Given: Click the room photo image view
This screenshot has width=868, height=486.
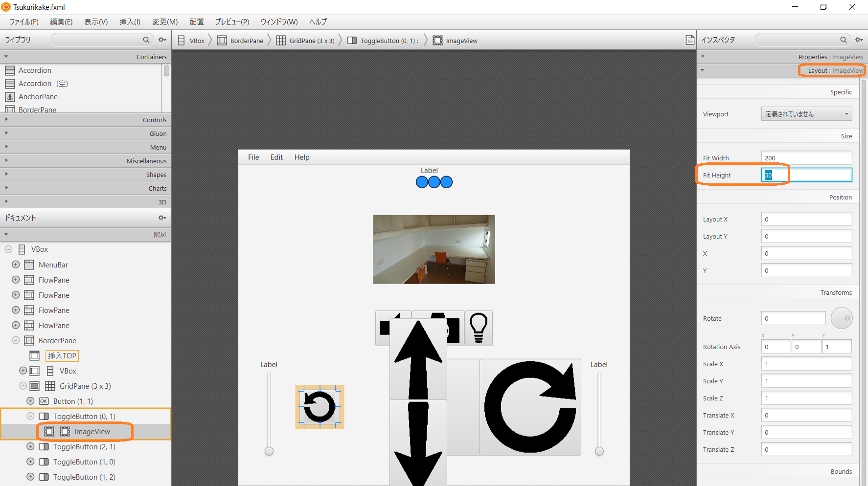Looking at the screenshot, I should pyautogui.click(x=434, y=249).
